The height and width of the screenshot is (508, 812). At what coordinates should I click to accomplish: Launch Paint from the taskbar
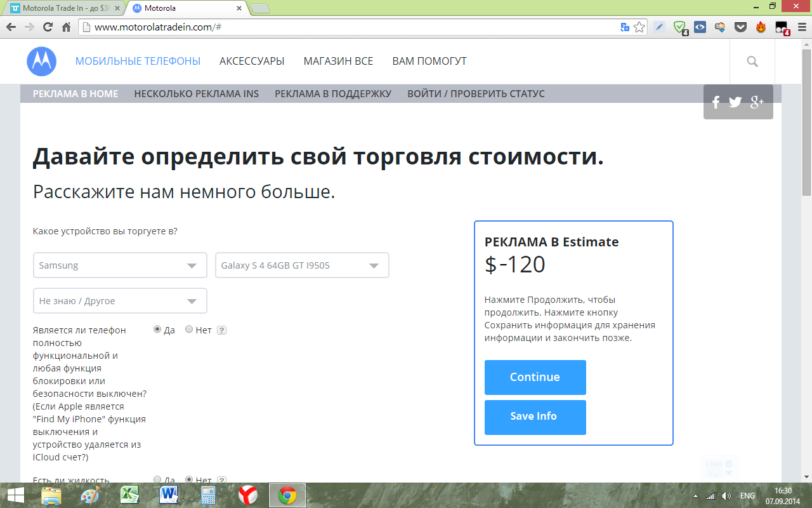90,495
